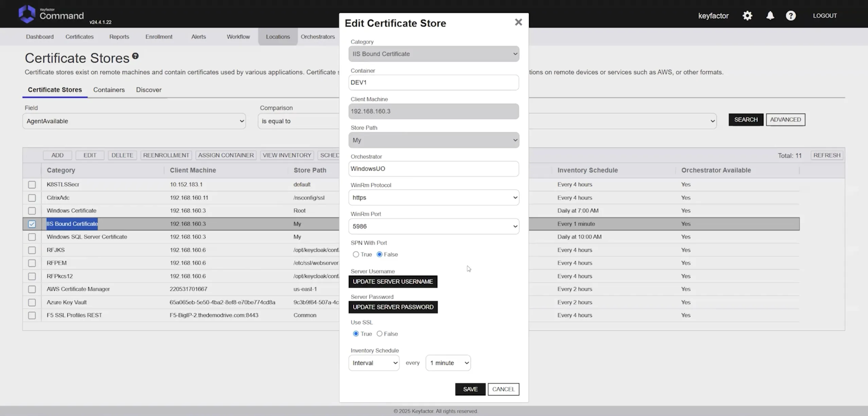Click the ASSIGN CONTAINER toolbar button
The height and width of the screenshot is (416, 868).
pyautogui.click(x=226, y=155)
